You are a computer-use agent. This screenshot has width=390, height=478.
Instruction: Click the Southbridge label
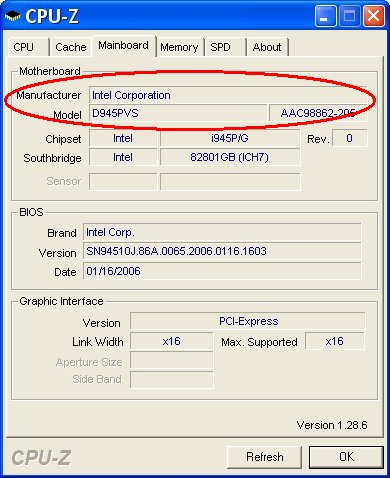[x=52, y=158]
